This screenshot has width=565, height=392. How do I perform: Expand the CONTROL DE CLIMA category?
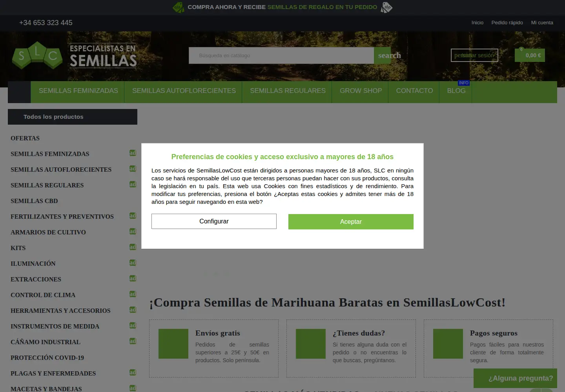pos(133,294)
